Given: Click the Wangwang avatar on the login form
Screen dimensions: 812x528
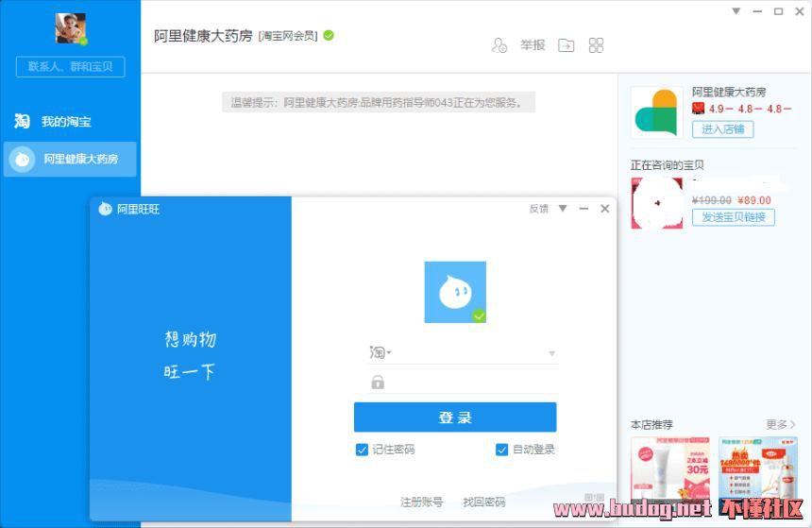Looking at the screenshot, I should pyautogui.click(x=455, y=292).
